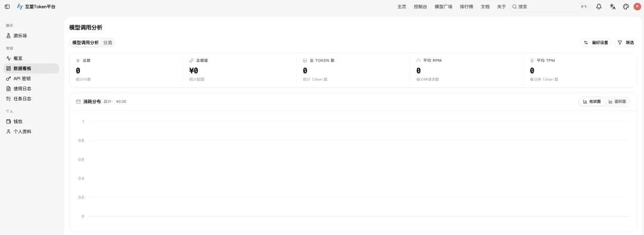Click the 0 value on 平均 RPM card
Screen dimensions: 644x235
(x=419, y=70)
